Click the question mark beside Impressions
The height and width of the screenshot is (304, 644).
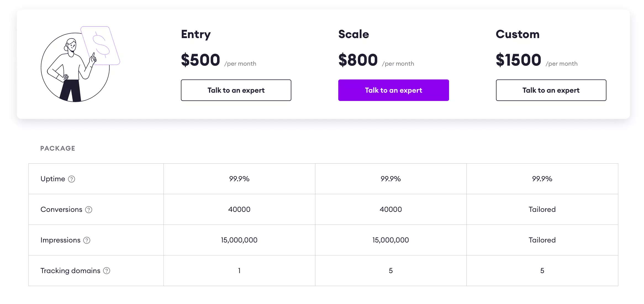coord(87,240)
